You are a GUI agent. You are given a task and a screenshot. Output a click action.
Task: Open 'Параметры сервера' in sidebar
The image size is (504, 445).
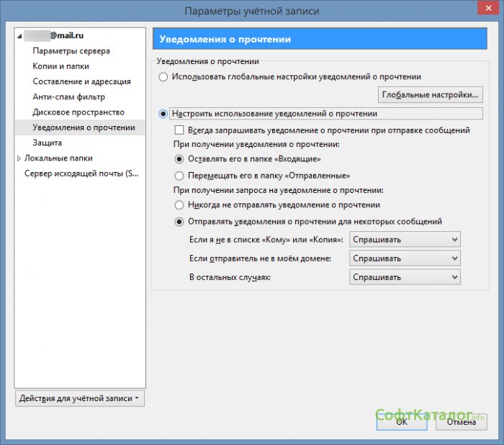pos(71,51)
